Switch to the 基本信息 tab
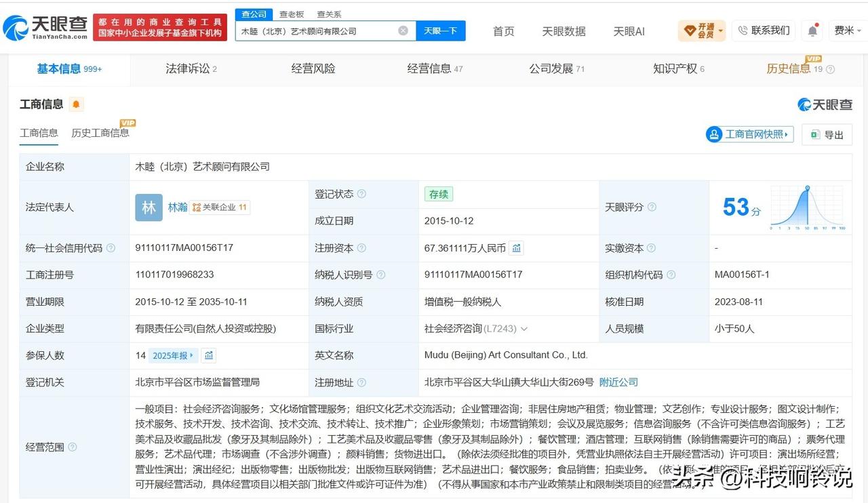The width and height of the screenshot is (868, 503). pos(69,68)
